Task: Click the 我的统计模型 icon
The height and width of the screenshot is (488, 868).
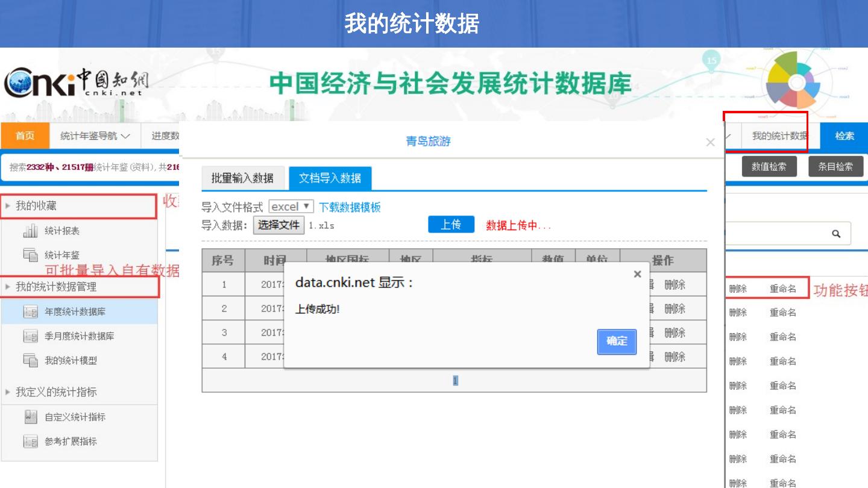Action: tap(30, 360)
